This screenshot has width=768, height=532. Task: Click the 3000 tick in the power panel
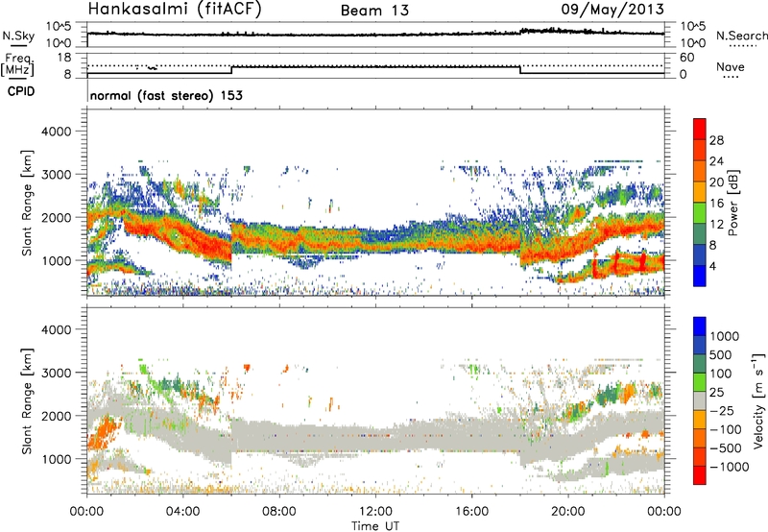coord(57,175)
